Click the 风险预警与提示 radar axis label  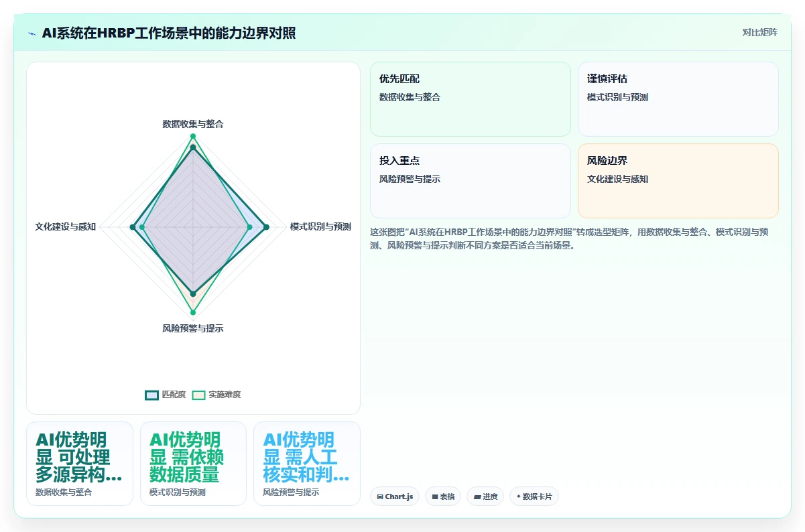coord(193,328)
